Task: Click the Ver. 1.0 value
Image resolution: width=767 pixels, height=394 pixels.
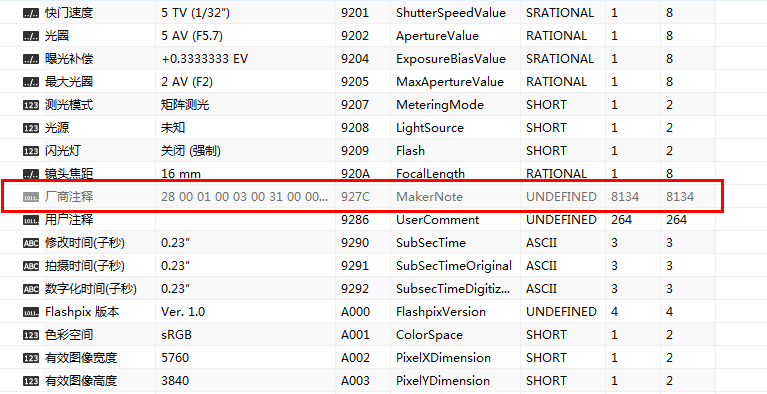Action: tap(183, 312)
